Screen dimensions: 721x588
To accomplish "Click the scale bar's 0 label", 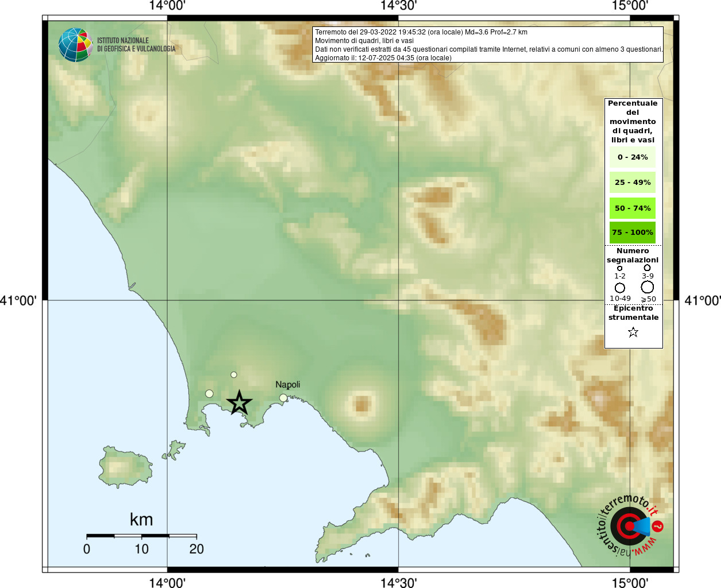I will click(x=87, y=549).
